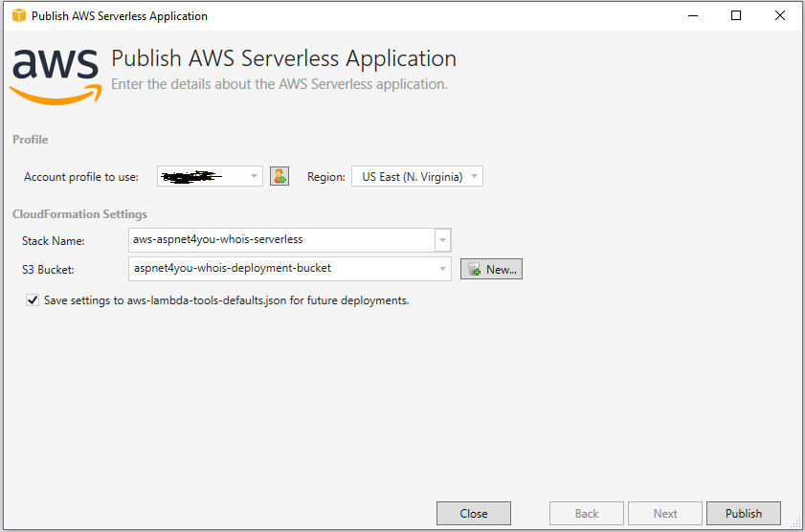Click the add account profile icon
The width and height of the screenshot is (805, 532).
(280, 176)
